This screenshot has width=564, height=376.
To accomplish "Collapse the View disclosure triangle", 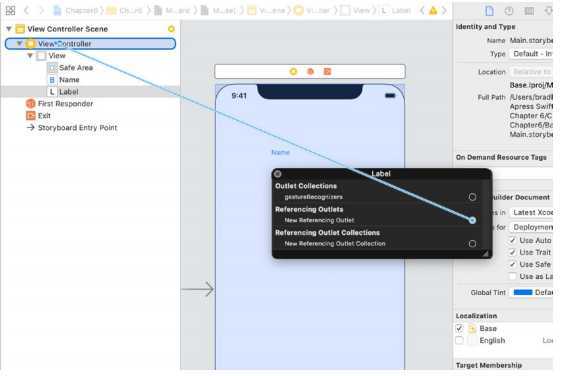I will [x=30, y=55].
